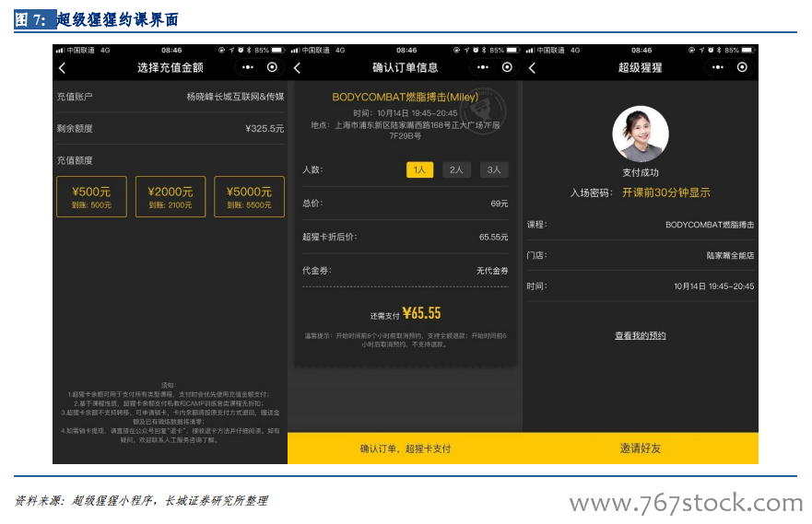Tap the 支付成功 status text
The image size is (812, 524).
point(641,173)
